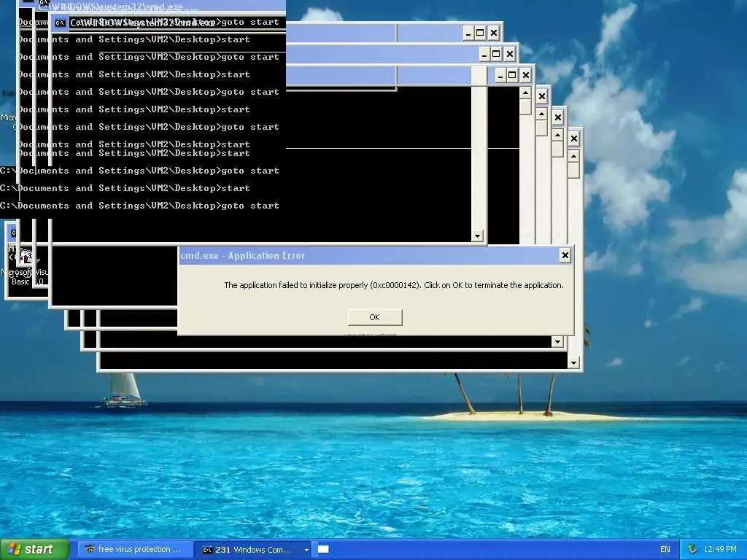Close the cmd.exe Application Error dialog
Screen dimensions: 747x560
[565, 256]
